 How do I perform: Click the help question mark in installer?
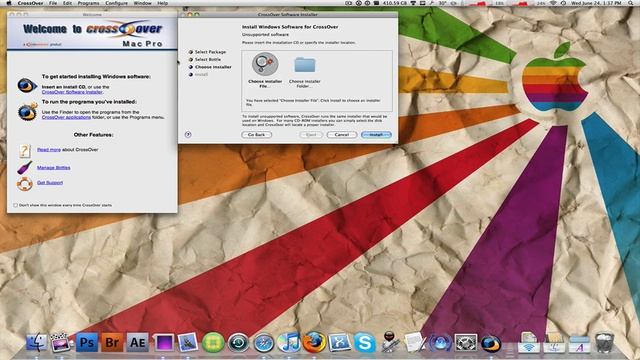(188, 134)
